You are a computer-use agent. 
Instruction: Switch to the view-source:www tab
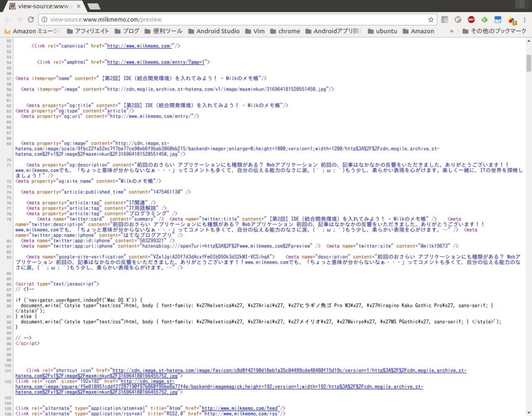[45, 6]
